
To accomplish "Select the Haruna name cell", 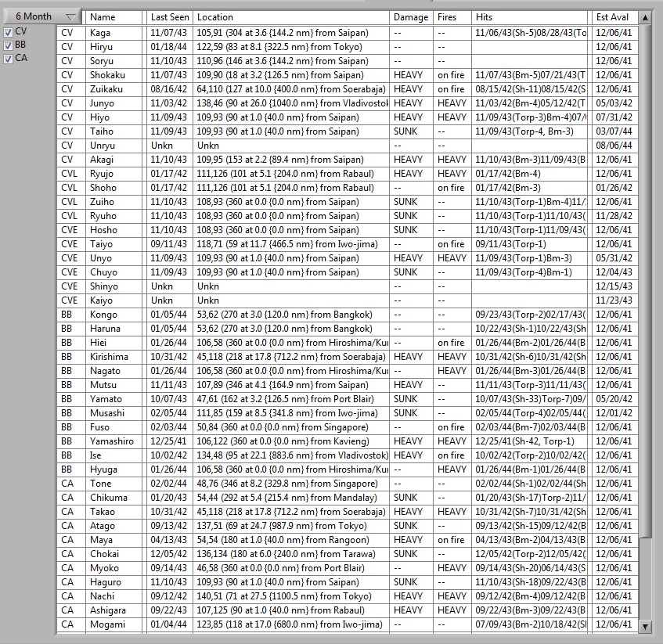I will tap(114, 329).
